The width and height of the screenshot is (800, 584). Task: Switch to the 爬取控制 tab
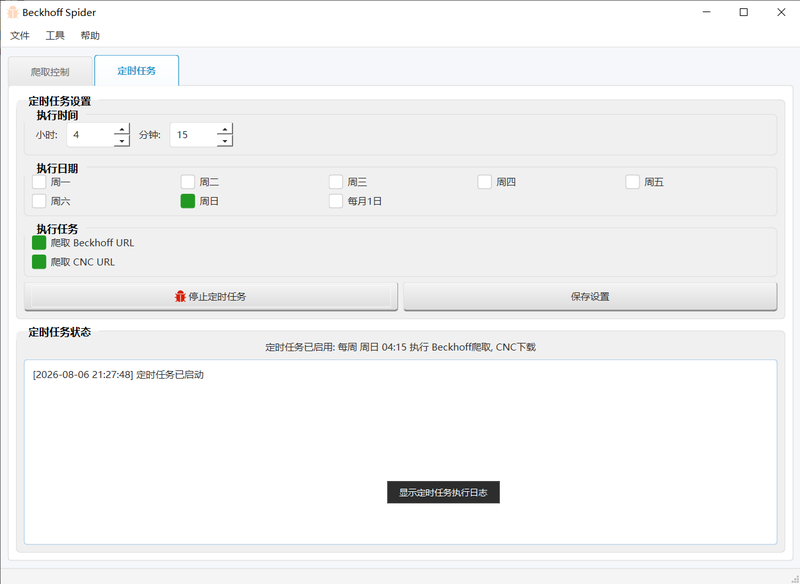(x=50, y=72)
